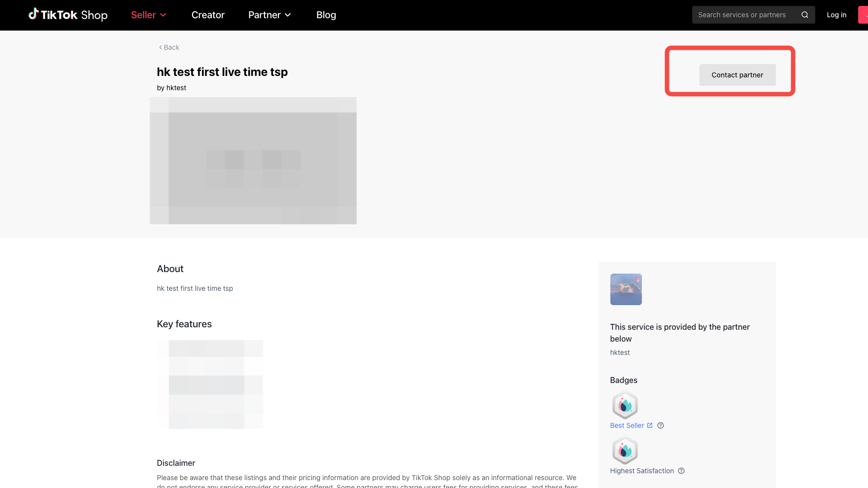The height and width of the screenshot is (488, 868).
Task: Click the Best Seller badge image
Action: pyautogui.click(x=625, y=405)
